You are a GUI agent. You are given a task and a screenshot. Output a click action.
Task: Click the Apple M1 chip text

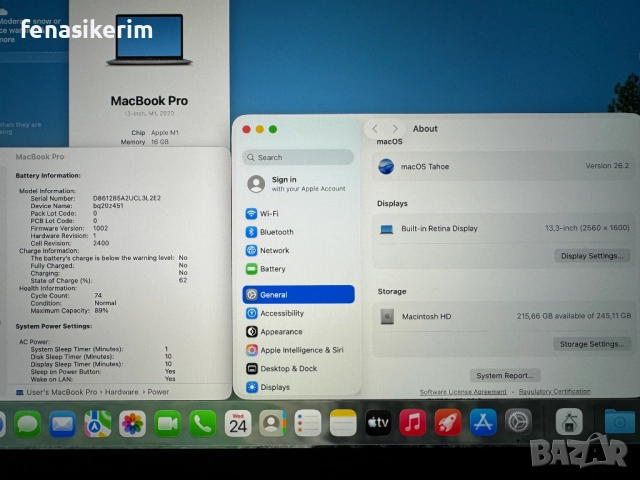164,133
